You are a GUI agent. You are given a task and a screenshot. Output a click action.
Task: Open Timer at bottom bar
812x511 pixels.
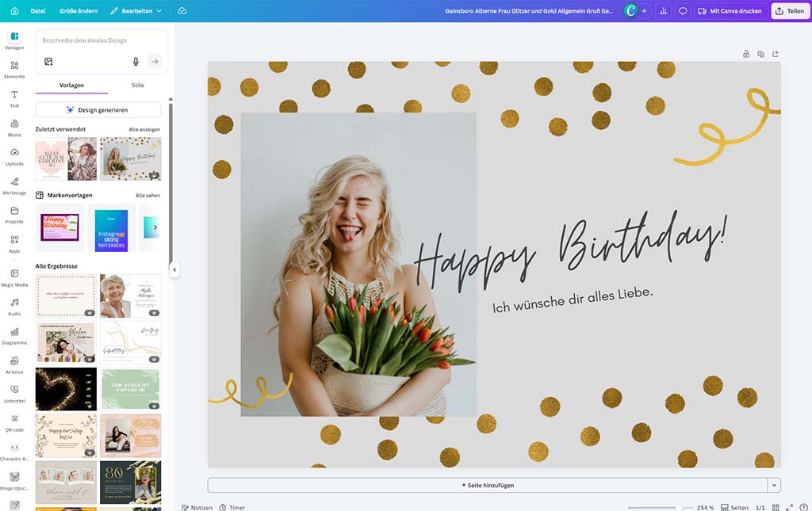232,507
